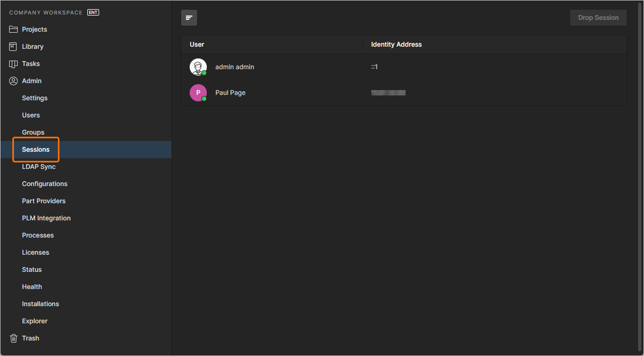The width and height of the screenshot is (644, 356).
Task: Open the ::1 identity address link
Action: (x=373, y=66)
